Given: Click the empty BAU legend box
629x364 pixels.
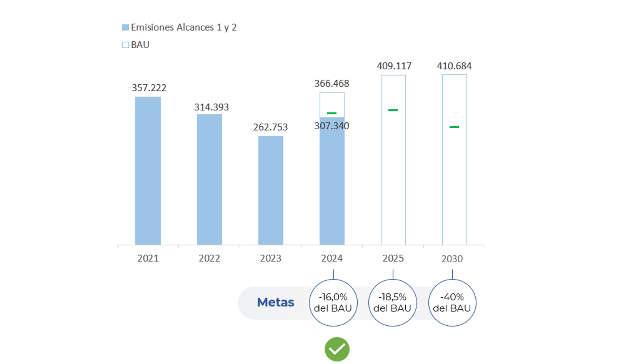Looking at the screenshot, I should click(125, 45).
